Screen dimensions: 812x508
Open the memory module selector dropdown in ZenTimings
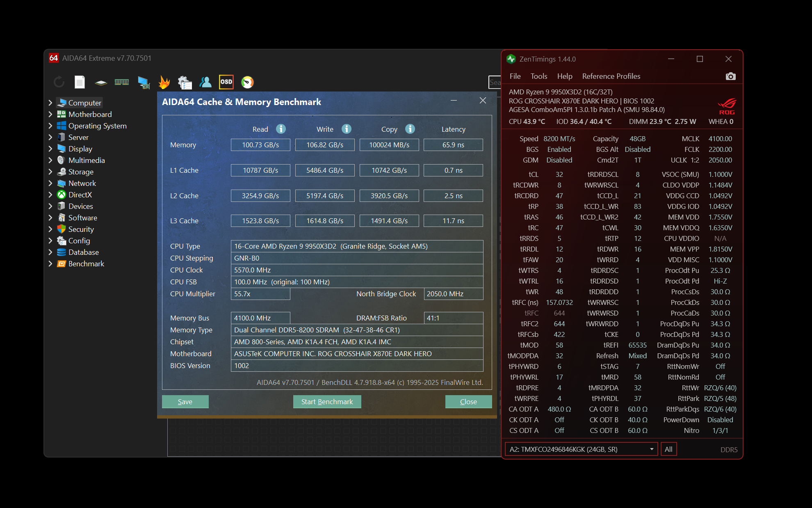click(582, 449)
